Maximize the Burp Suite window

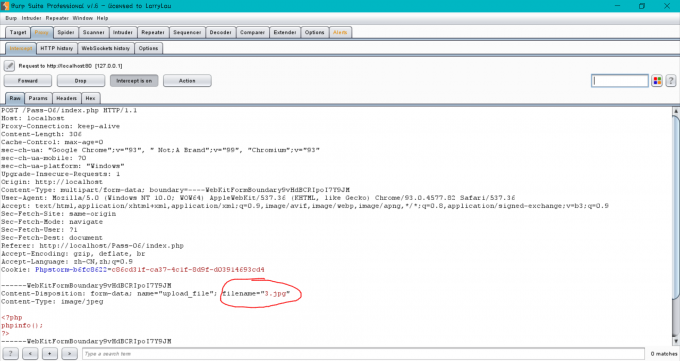[642, 6]
